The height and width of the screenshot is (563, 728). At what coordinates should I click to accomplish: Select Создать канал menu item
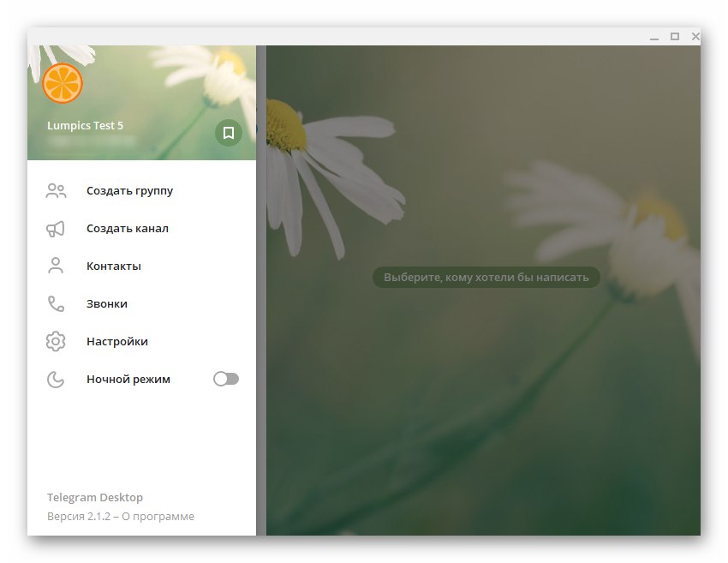point(141,229)
